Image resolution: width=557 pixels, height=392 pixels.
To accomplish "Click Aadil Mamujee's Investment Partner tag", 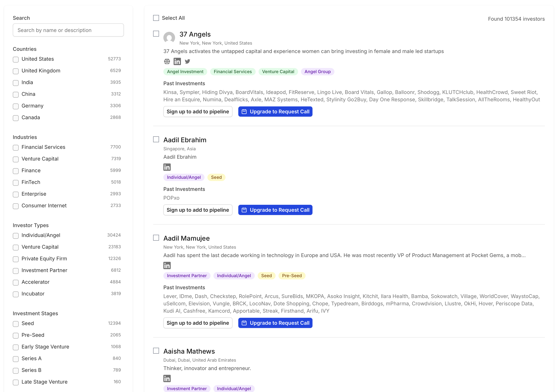I will click(187, 276).
